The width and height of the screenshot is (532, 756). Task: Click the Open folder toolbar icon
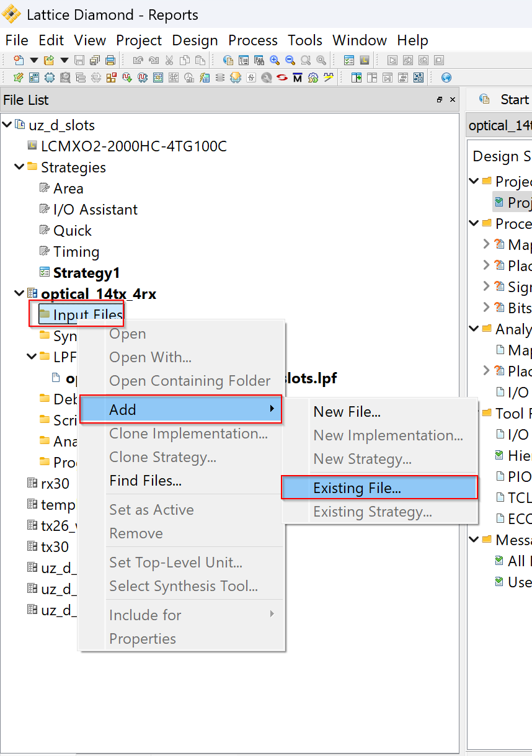coord(49,60)
